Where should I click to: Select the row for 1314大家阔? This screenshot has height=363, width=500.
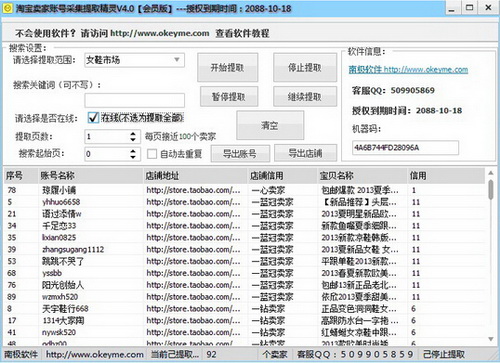coord(244,321)
